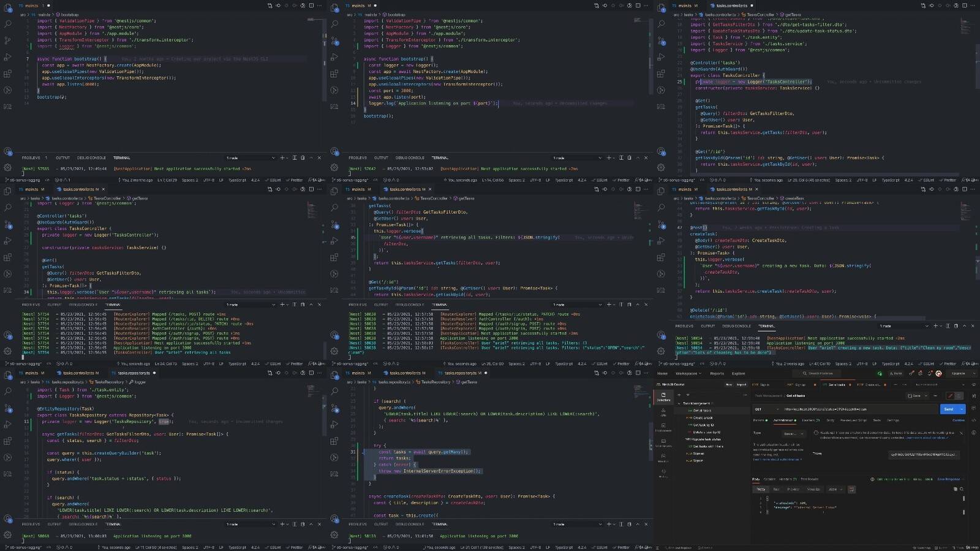Open Manage gear in middle-left VS Code window
Image resolution: width=980 pixels, height=551 pixels.
[x=8, y=351]
